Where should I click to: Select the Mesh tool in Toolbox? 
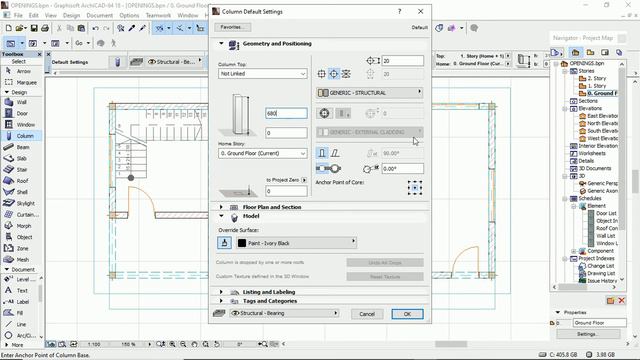coord(21,259)
